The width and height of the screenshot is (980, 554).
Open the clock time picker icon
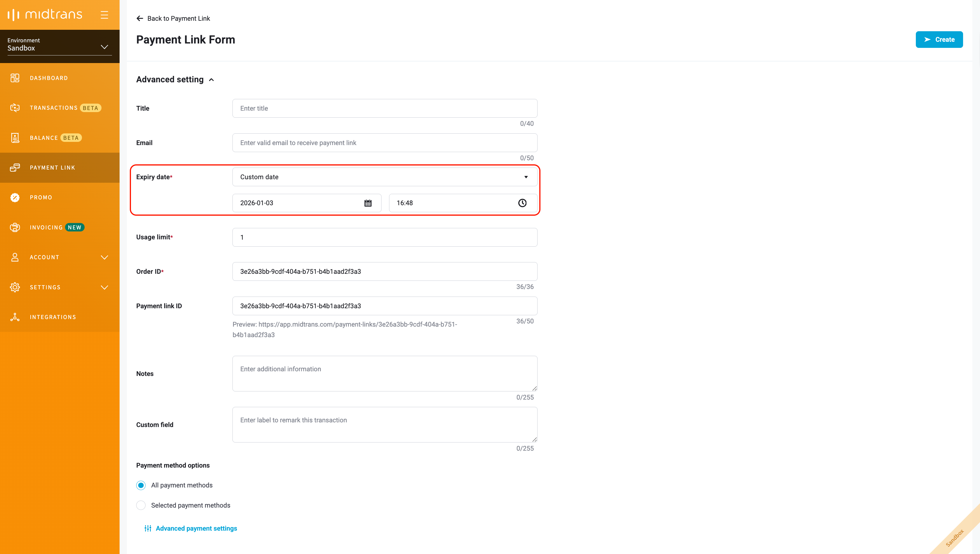tap(522, 203)
